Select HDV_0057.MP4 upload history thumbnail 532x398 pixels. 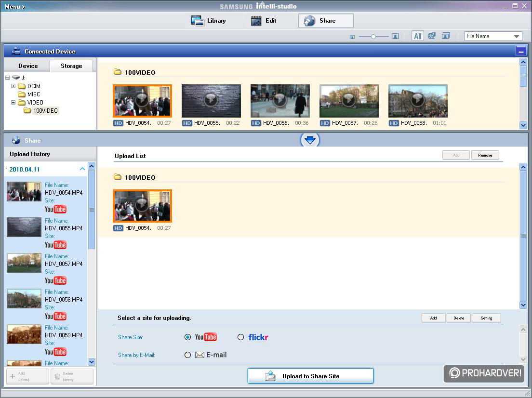pos(24,263)
